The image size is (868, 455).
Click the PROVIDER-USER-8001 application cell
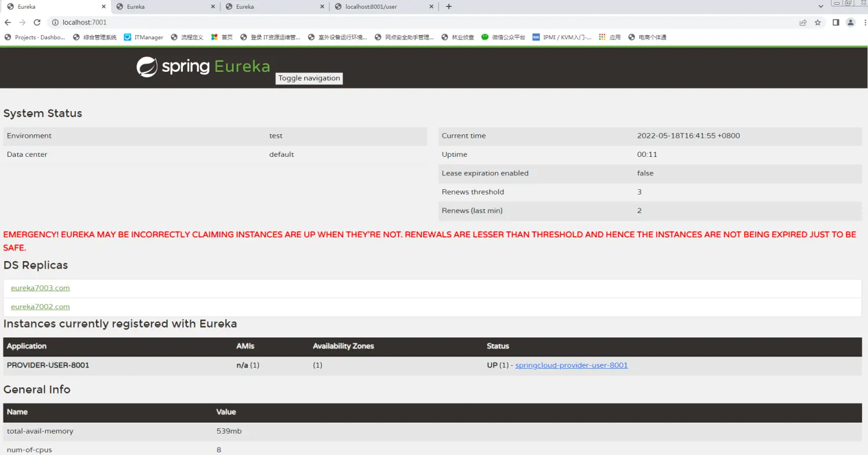[x=48, y=365]
